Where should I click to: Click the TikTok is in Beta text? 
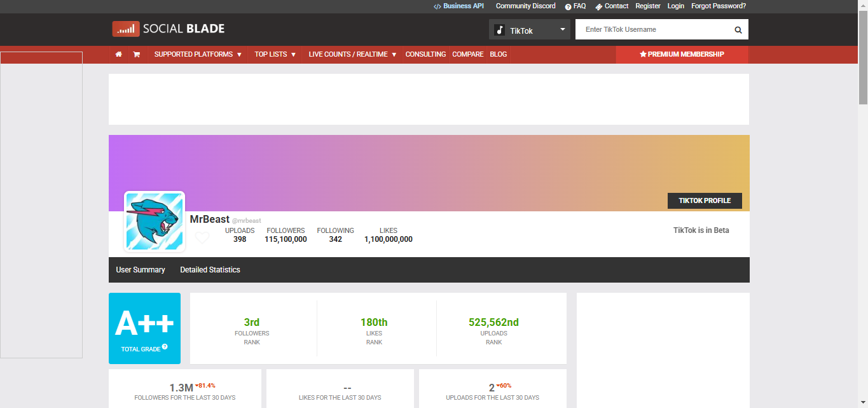(x=701, y=230)
